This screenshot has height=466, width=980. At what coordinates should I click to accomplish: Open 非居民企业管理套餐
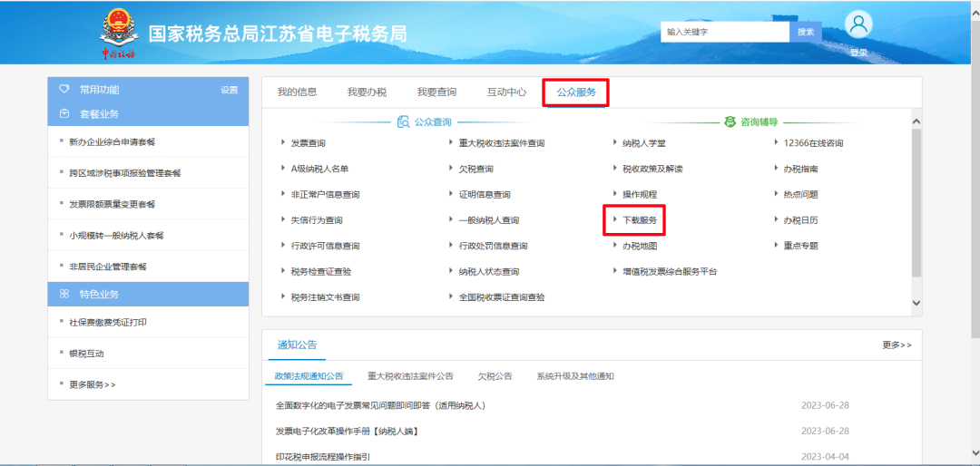pyautogui.click(x=107, y=267)
